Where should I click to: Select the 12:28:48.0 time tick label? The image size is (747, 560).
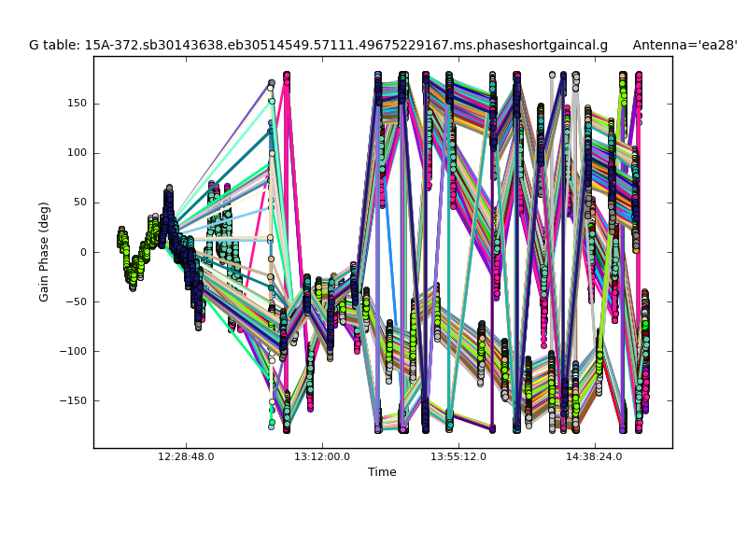(186, 457)
